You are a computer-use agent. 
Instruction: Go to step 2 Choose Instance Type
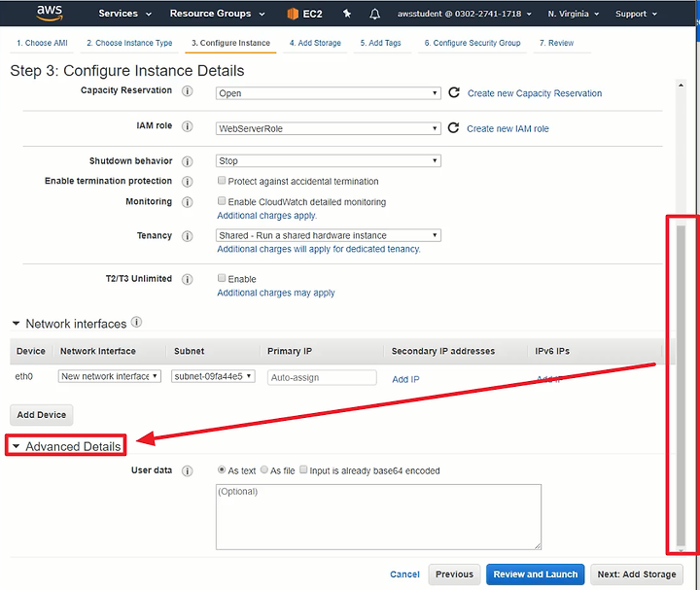[129, 43]
